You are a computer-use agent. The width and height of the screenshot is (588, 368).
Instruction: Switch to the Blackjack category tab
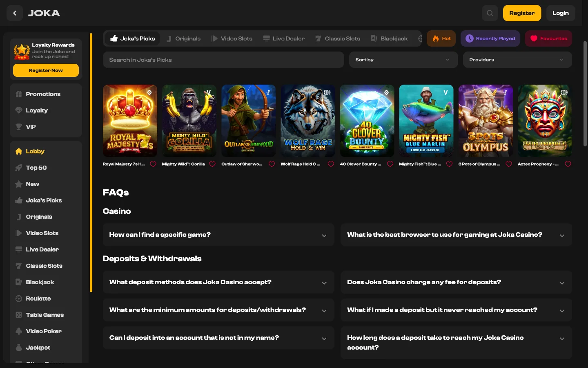pos(389,38)
